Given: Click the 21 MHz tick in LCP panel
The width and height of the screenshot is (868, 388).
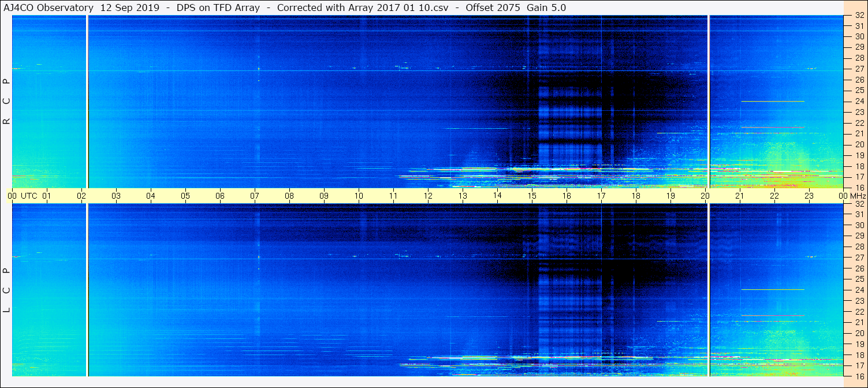Looking at the screenshot, I should [x=859, y=322].
